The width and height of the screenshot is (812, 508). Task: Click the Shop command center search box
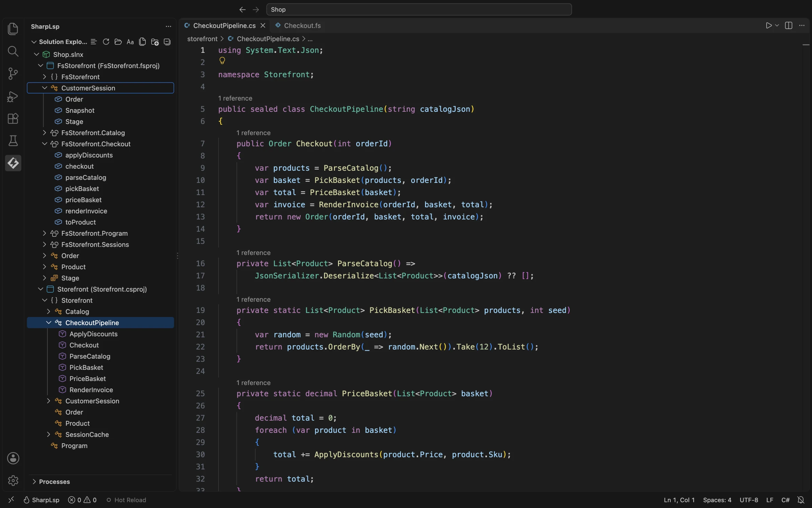419,9
